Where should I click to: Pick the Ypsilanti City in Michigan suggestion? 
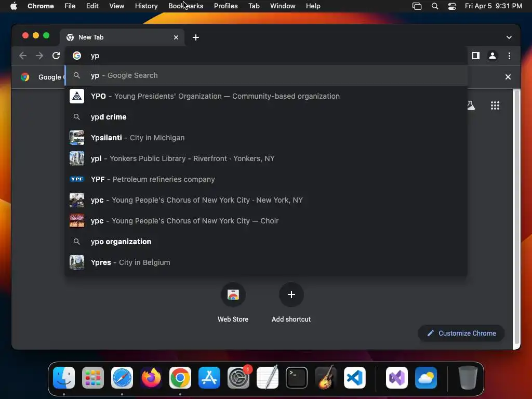point(266,138)
